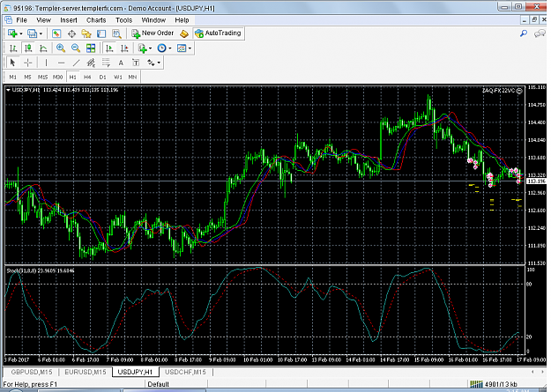Launch the MetaEditor book icon
Viewport: 551px width, 392px height.
pyautogui.click(x=184, y=33)
